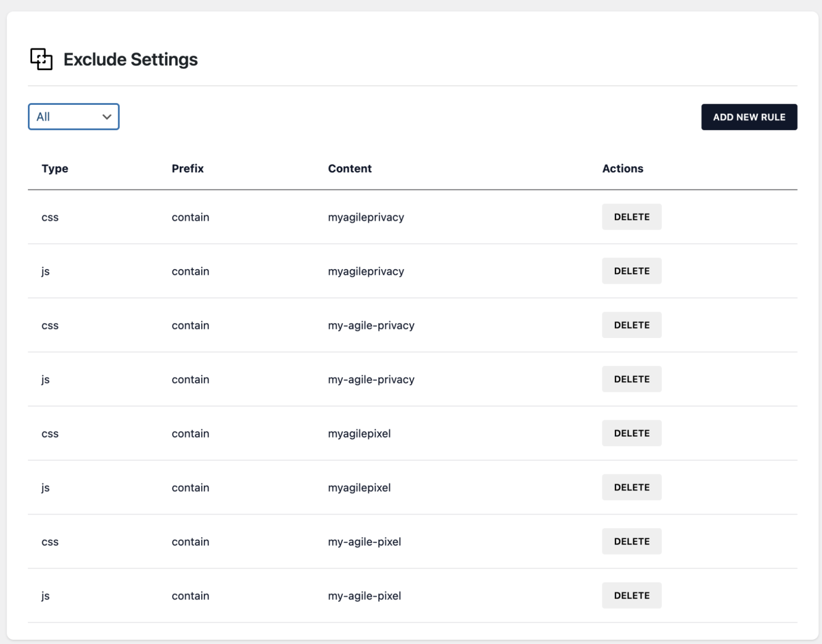Viewport: 822px width, 644px height.
Task: Click the Exclude Settings header icon
Action: coord(42,59)
